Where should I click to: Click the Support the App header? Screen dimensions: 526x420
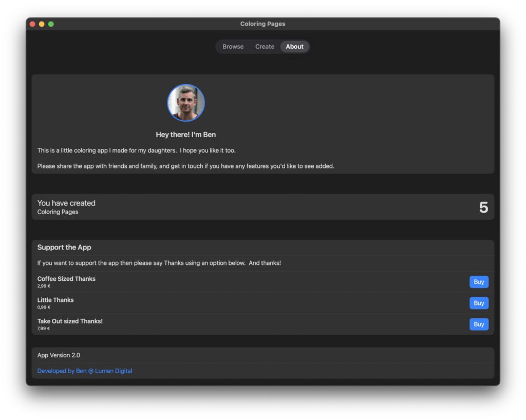64,247
